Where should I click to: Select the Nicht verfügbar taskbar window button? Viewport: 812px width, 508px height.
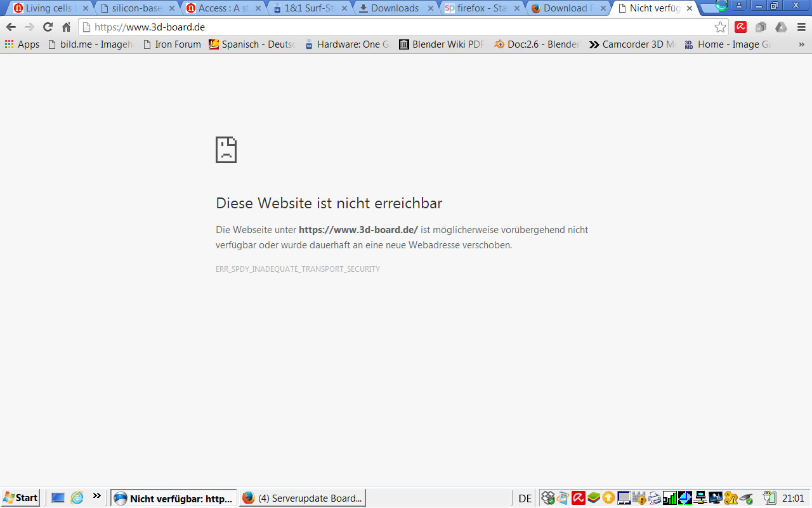tap(174, 498)
